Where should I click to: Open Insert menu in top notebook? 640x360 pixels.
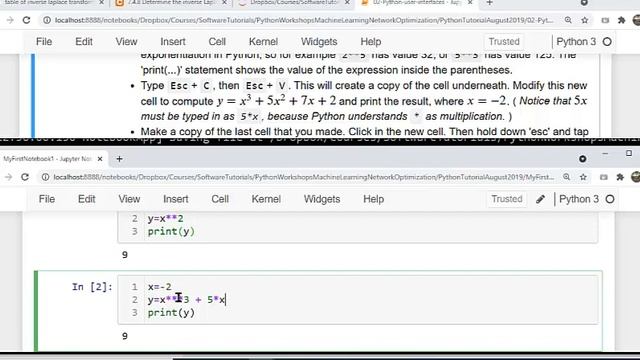pos(173,42)
